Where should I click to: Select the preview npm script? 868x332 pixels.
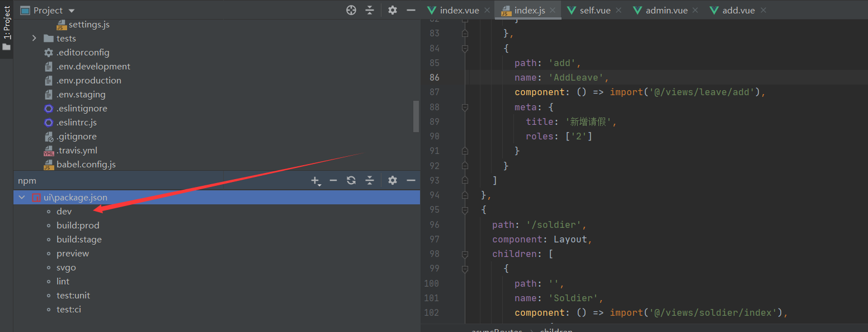[x=73, y=253]
